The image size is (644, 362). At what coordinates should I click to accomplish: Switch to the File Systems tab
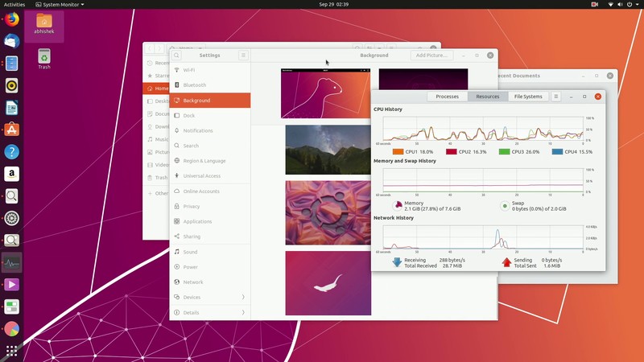(x=528, y=97)
